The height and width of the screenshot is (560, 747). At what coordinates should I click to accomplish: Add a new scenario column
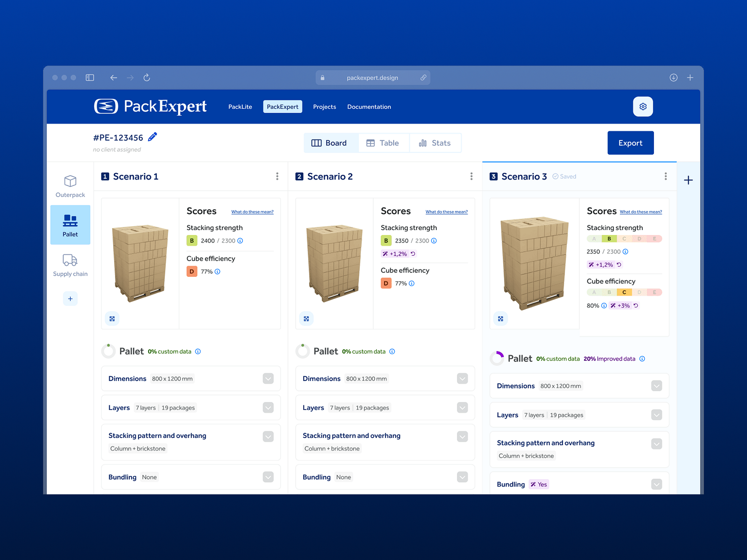click(x=688, y=180)
